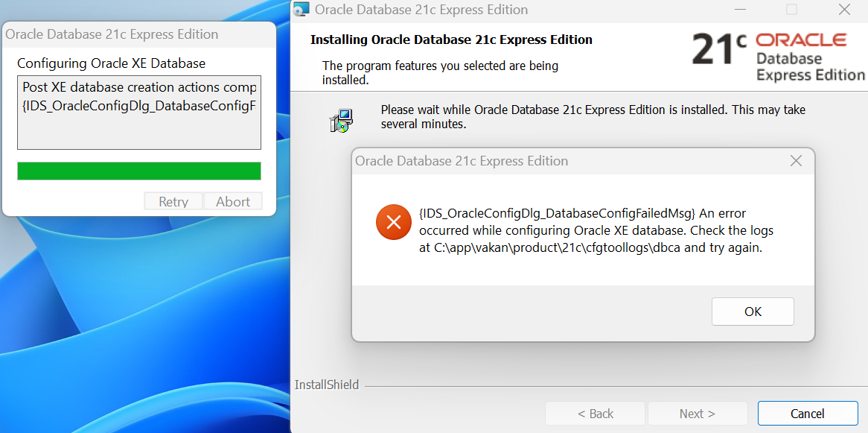Abort the database configuration
Viewport: 868px width, 433px height.
233,201
